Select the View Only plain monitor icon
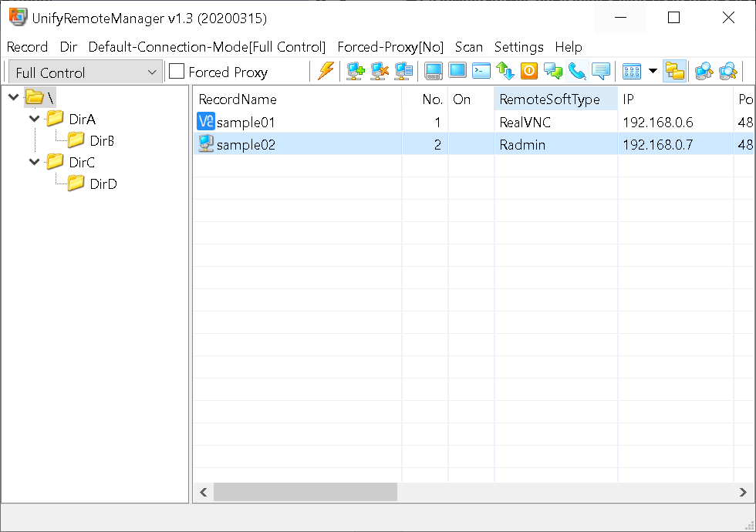The width and height of the screenshot is (756, 532). point(457,71)
